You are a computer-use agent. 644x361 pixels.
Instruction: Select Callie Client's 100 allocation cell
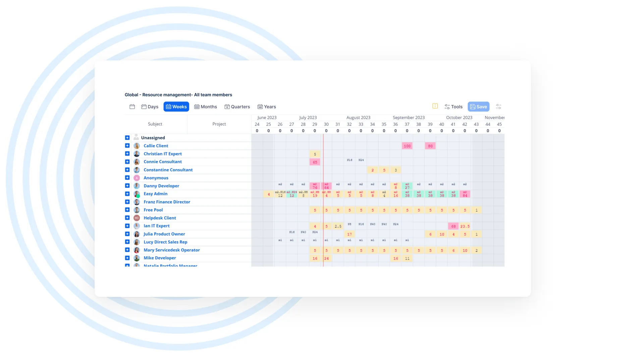(x=407, y=146)
